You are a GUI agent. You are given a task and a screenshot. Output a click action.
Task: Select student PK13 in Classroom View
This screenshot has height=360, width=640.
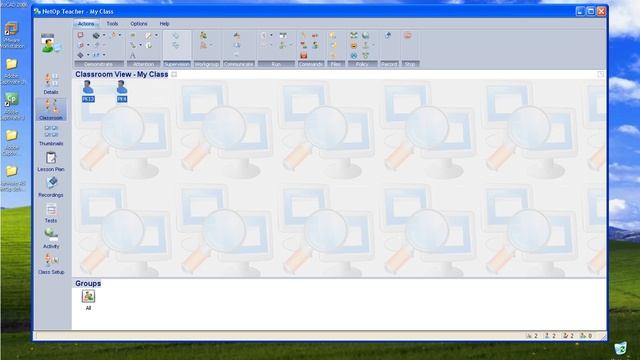click(88, 91)
